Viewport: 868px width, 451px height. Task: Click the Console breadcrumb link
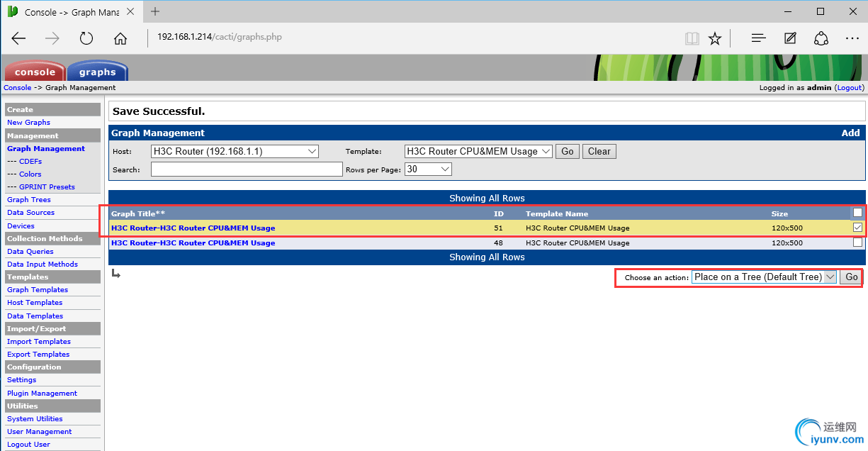click(x=18, y=88)
